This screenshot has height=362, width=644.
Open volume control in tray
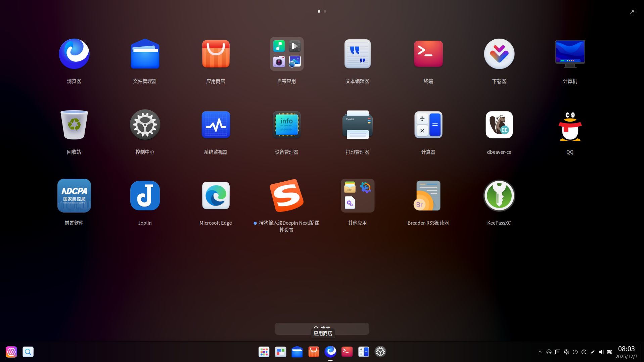601,352
